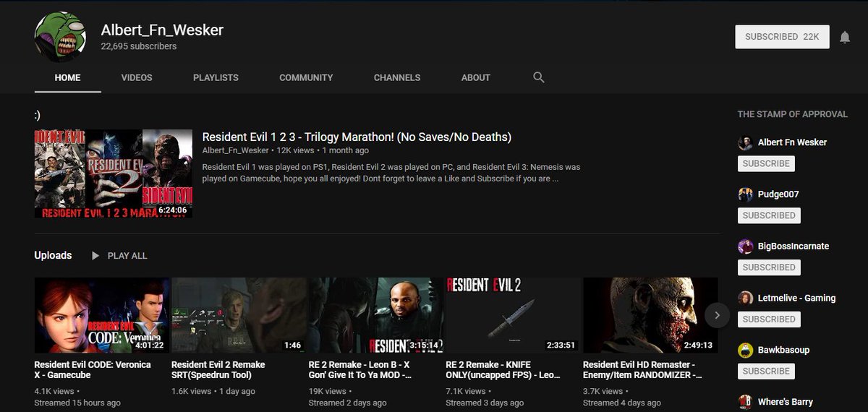868x412 pixels.
Task: Click the Where's Barry channel avatar
Action: (x=745, y=402)
